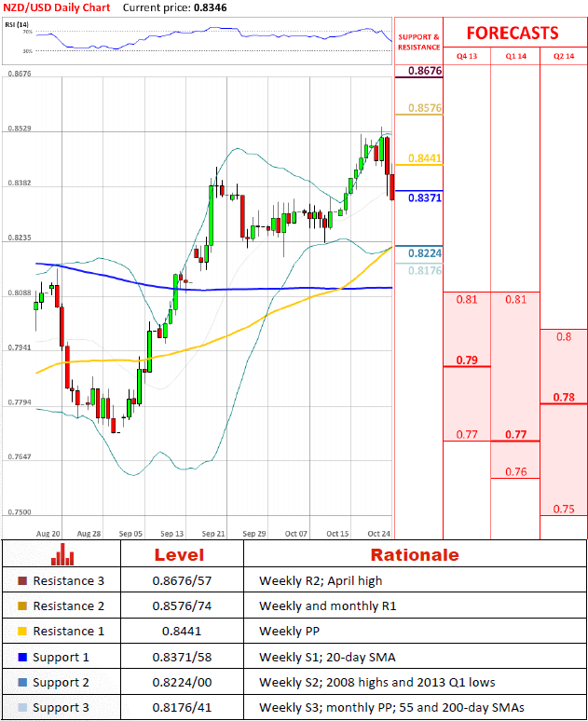Image resolution: width=588 pixels, height=721 pixels.
Task: Click the 0.8441 resistance level label
Action: 425,158
